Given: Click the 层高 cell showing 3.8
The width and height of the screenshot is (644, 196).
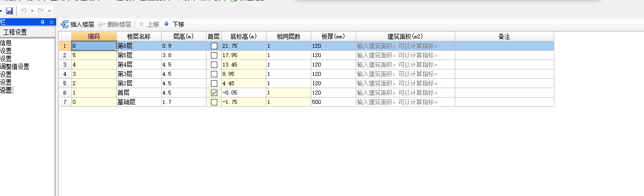Looking at the screenshot, I should click(183, 55).
